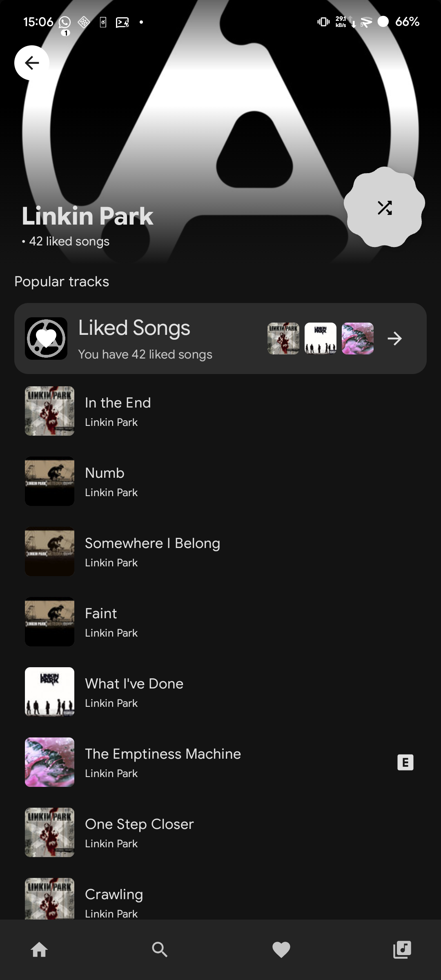The image size is (441, 980).
Task: Tap the Liked Songs heart cover icon
Action: click(x=46, y=339)
